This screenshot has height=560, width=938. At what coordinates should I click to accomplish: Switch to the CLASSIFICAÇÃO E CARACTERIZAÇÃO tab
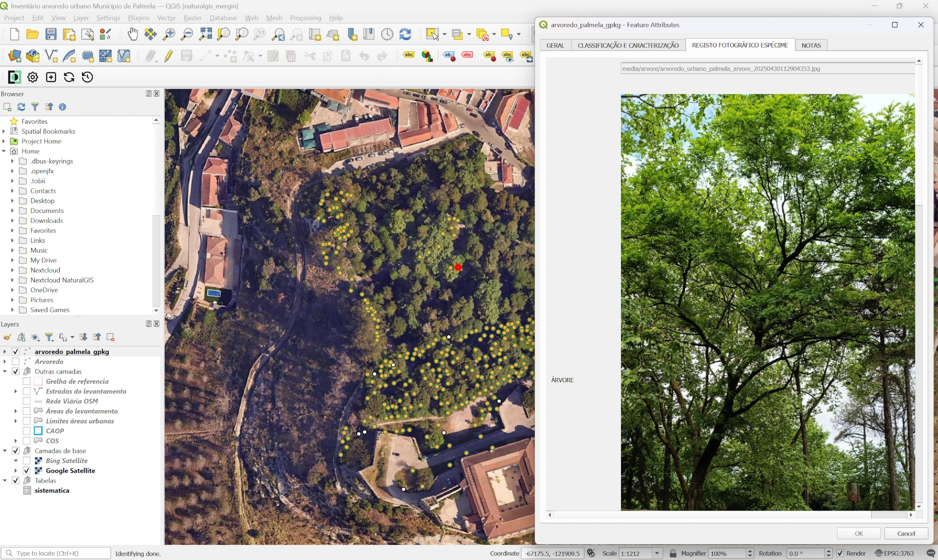click(x=628, y=46)
